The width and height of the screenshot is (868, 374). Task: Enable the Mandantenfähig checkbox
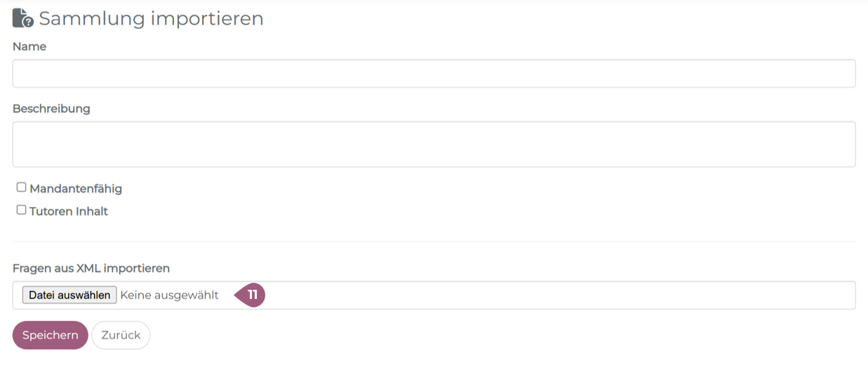22,187
